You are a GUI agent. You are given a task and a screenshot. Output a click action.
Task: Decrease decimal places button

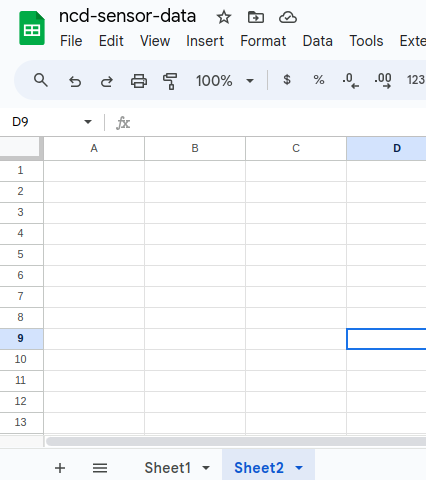(351, 81)
